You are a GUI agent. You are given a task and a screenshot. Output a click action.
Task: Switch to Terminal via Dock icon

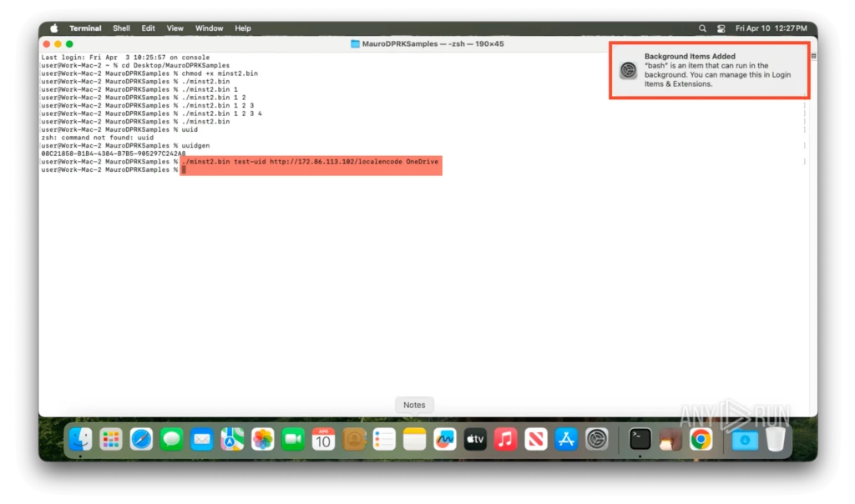tap(640, 438)
